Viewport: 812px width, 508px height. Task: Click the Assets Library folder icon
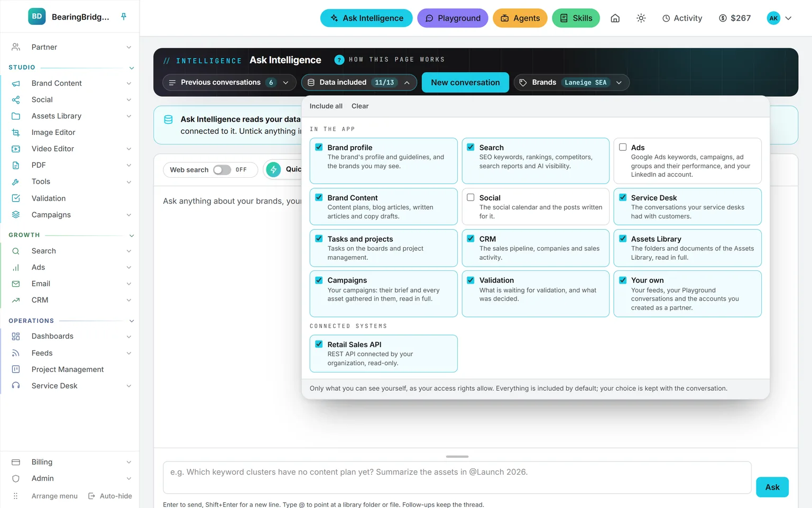[x=16, y=116]
